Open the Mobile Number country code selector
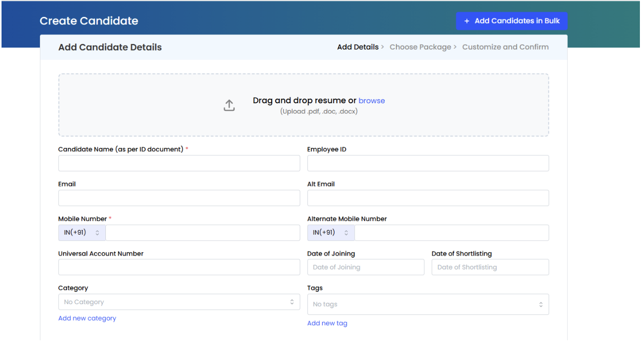This screenshot has width=644, height=342. pyautogui.click(x=82, y=233)
